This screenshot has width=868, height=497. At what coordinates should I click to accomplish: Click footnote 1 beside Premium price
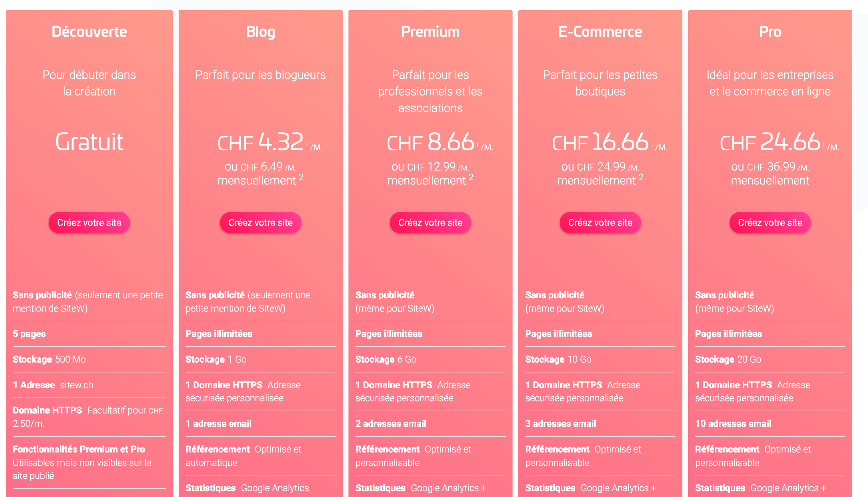click(x=478, y=145)
